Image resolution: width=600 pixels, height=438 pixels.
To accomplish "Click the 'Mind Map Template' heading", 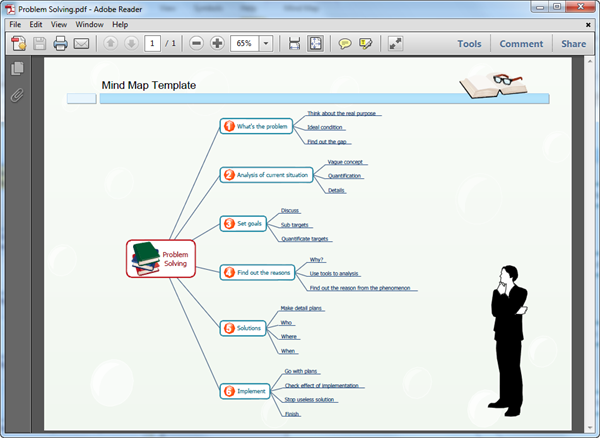I will click(x=148, y=85).
